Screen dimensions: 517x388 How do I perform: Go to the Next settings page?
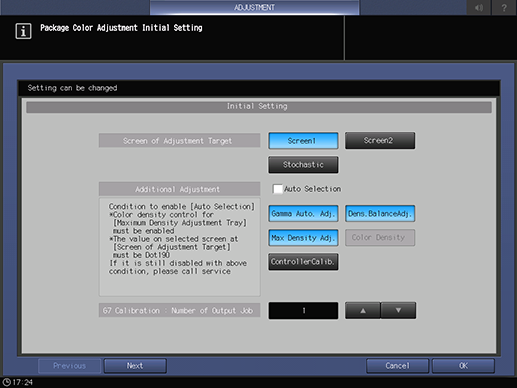[135, 366]
